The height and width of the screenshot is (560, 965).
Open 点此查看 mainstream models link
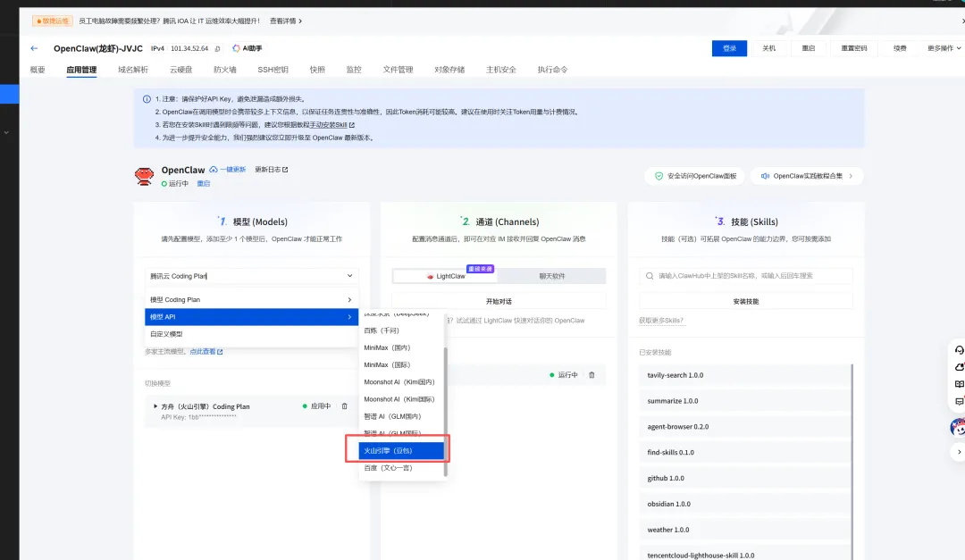[206, 351]
